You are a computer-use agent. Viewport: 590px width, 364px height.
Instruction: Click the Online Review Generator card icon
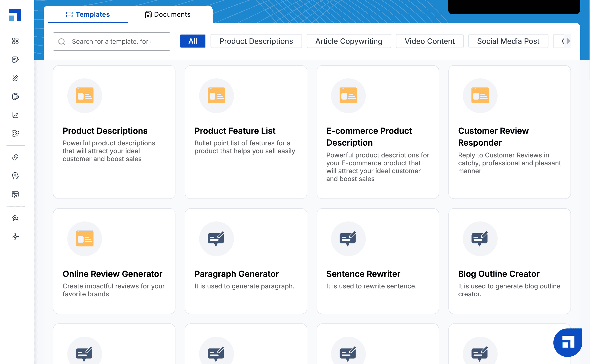click(84, 239)
